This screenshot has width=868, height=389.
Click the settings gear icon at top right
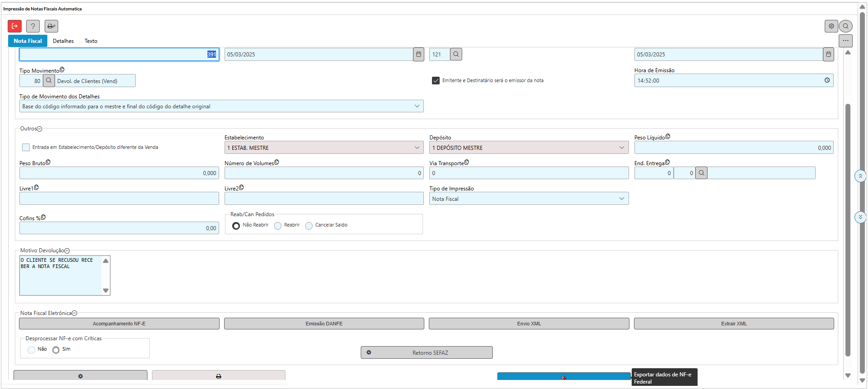coord(831,26)
